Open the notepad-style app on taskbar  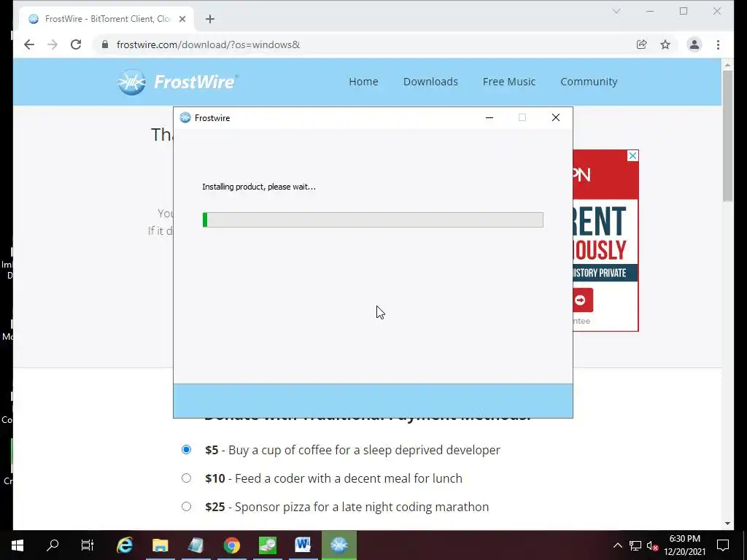tap(196, 545)
